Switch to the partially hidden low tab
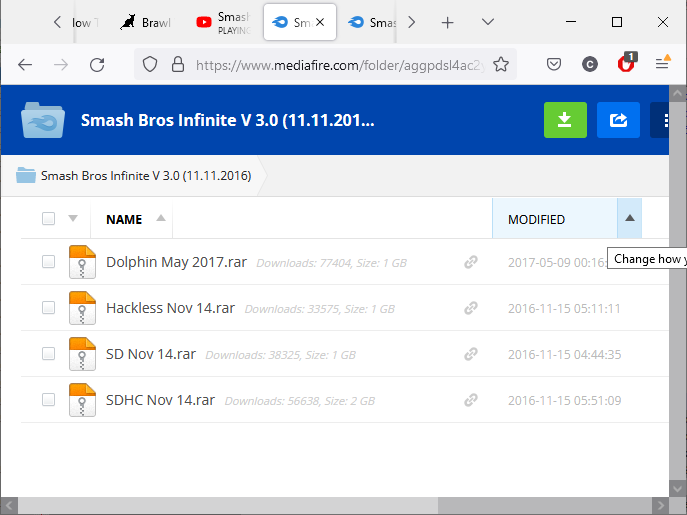Screen dimensions: 687x515 (x=85, y=22)
